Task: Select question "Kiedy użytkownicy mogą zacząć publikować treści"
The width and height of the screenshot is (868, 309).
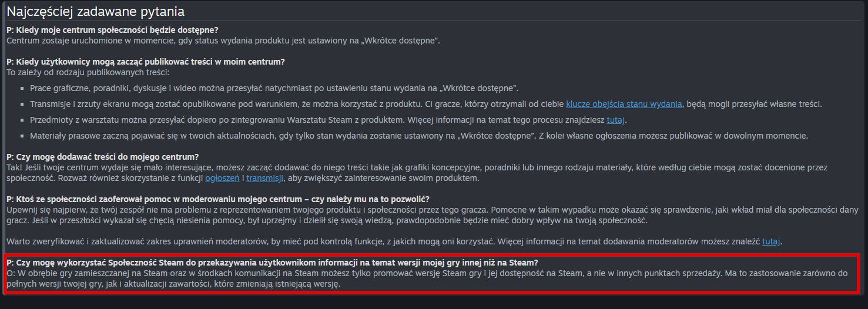Action: [x=146, y=62]
